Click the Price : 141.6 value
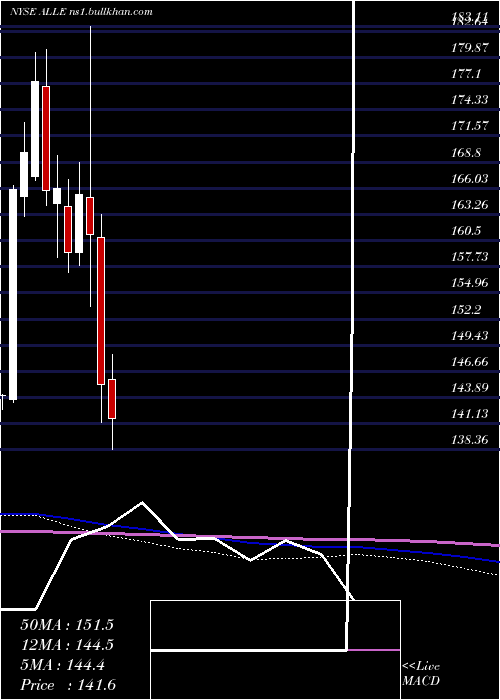This screenshot has width=500, height=700. 68,685
